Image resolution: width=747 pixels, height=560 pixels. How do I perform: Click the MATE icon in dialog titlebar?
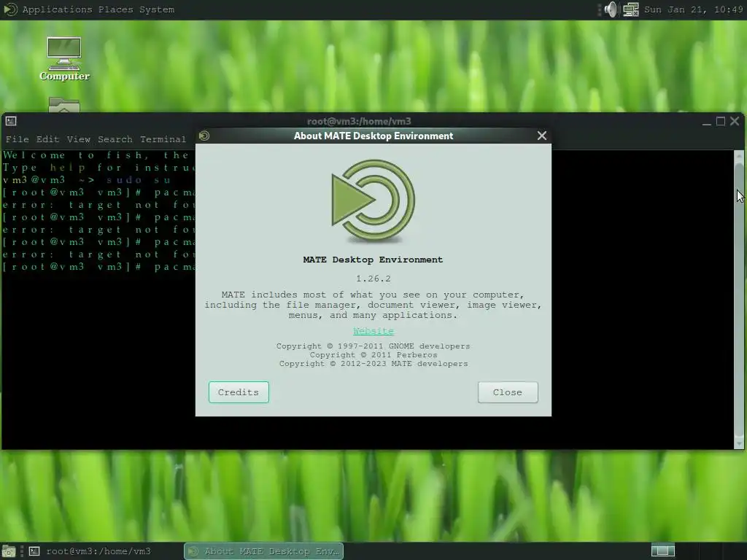204,136
